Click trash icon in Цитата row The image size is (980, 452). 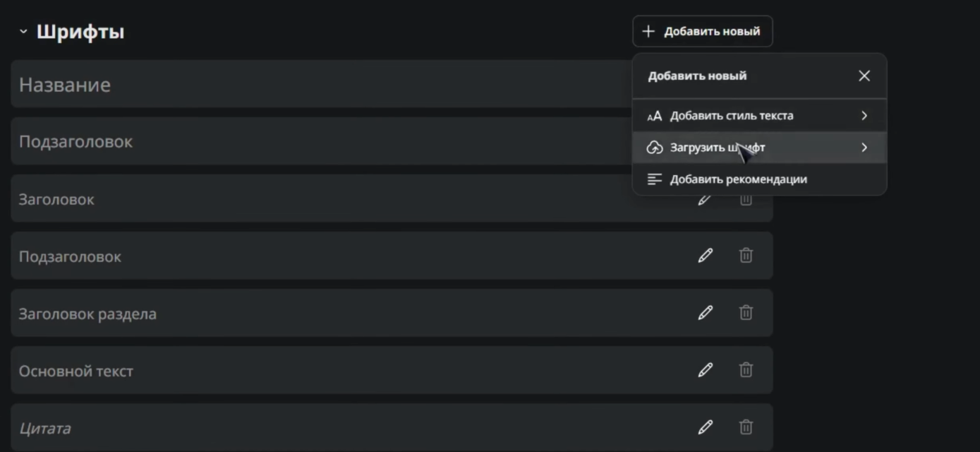(746, 427)
